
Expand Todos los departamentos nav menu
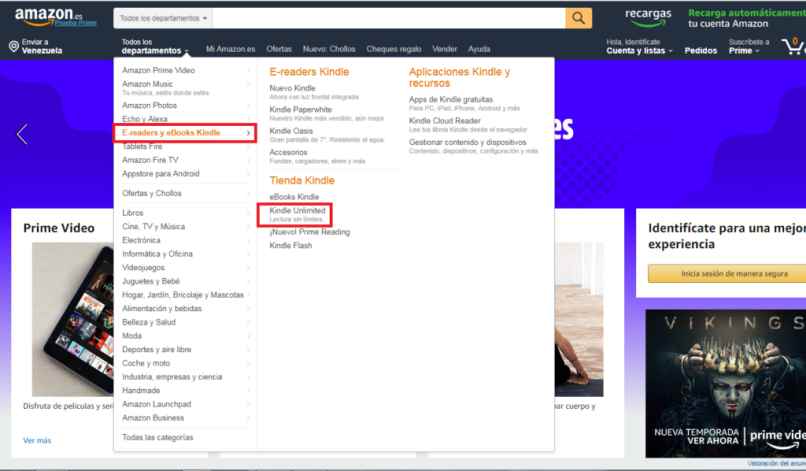click(x=154, y=46)
